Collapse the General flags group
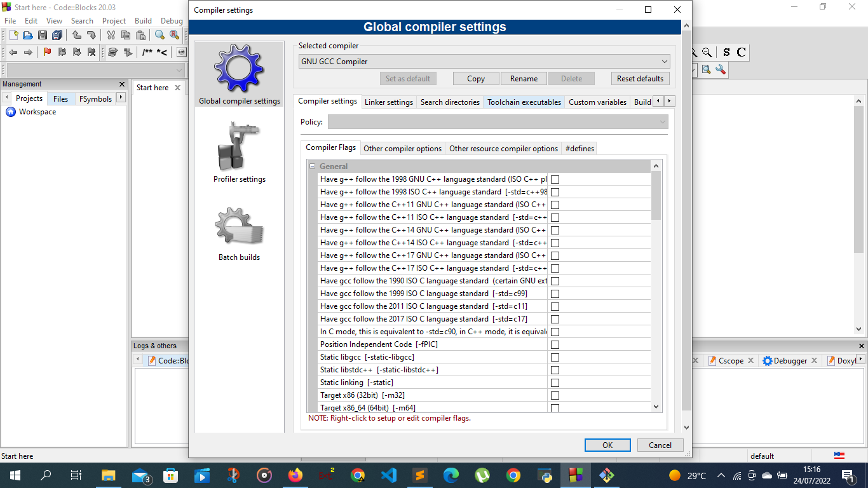This screenshot has height=488, width=868. pos(313,166)
